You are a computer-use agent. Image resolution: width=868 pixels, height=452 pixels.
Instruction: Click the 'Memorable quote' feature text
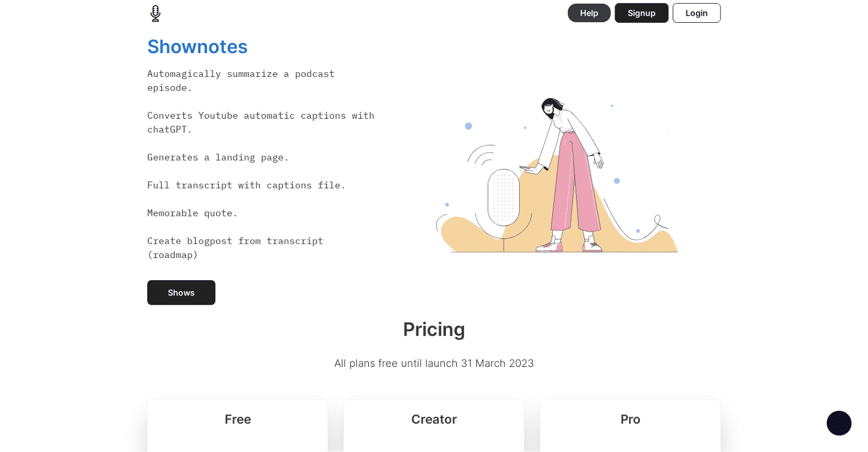(192, 213)
